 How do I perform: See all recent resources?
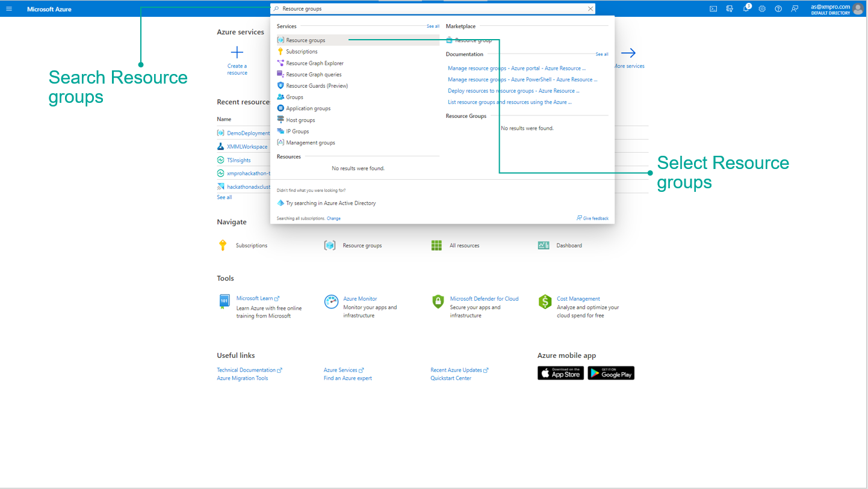pyautogui.click(x=225, y=197)
